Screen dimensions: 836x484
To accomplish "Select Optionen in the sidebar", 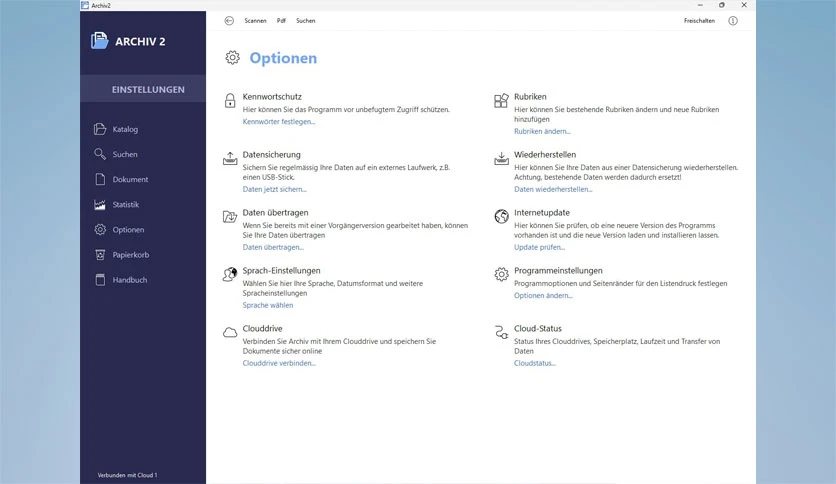I will (128, 230).
